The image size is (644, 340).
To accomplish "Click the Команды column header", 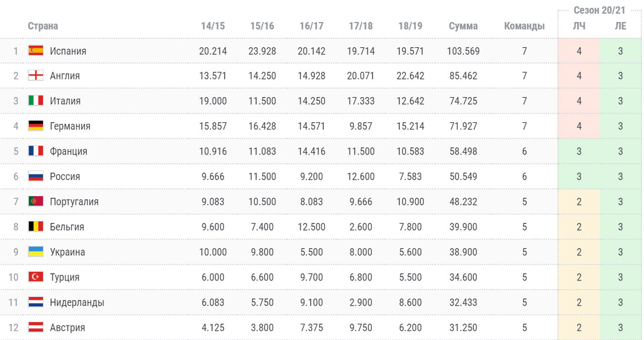I will 524,26.
